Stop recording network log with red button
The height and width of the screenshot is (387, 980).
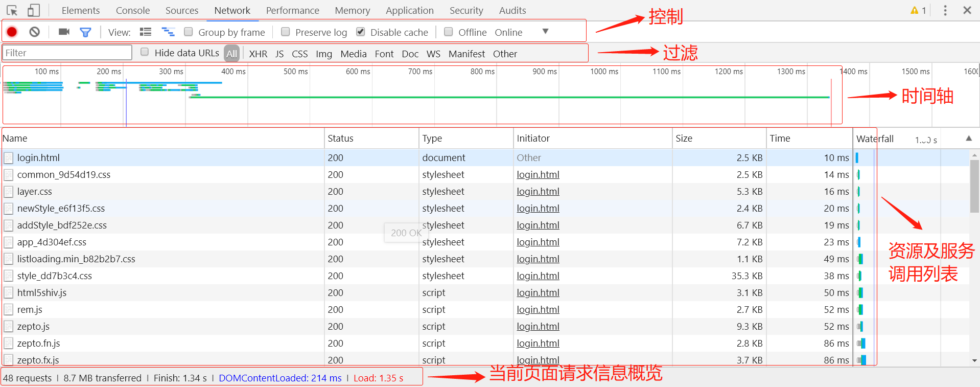coord(12,32)
